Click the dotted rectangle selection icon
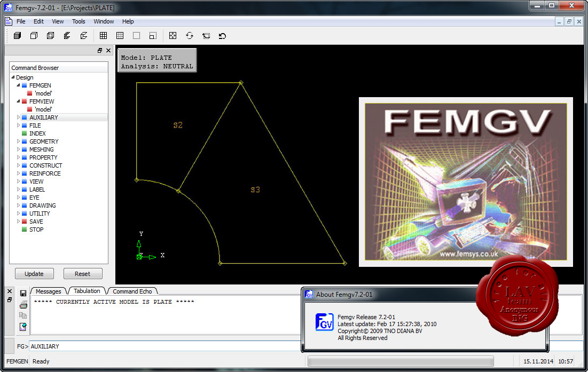588x372 pixels. (137, 36)
